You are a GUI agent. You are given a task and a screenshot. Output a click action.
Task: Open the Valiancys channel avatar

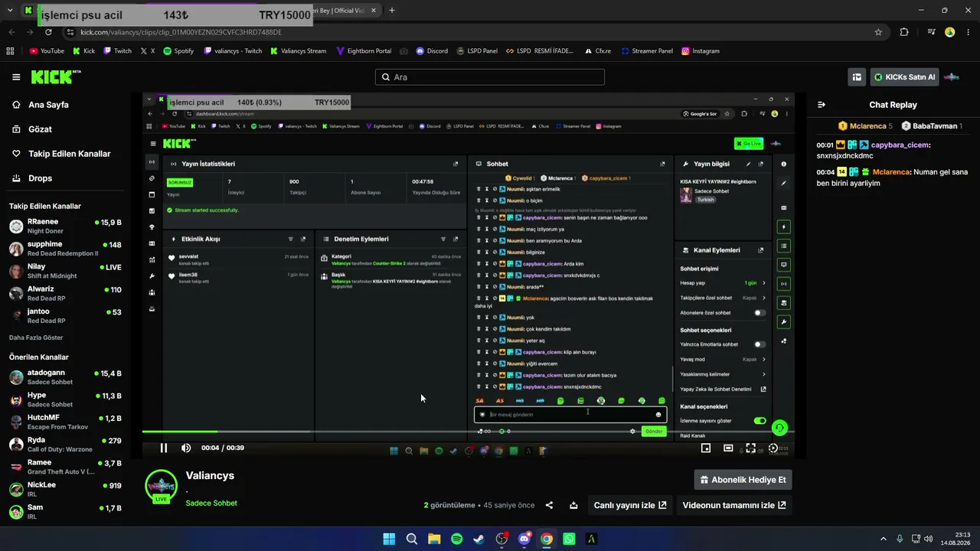point(161,487)
